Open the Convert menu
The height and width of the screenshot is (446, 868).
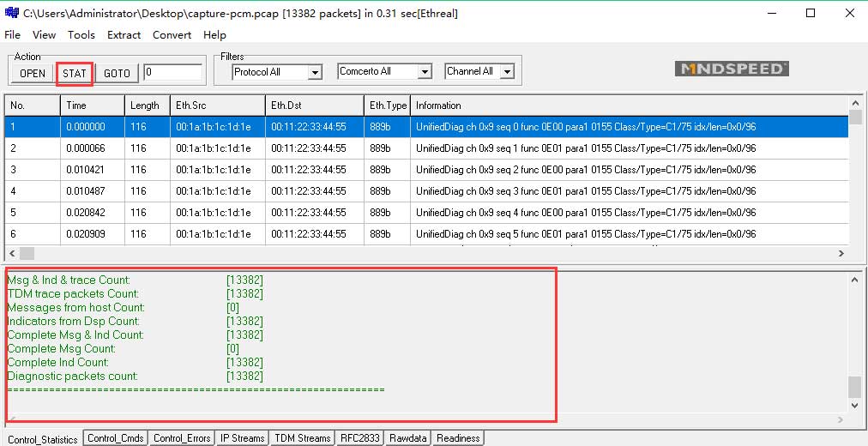coord(172,35)
